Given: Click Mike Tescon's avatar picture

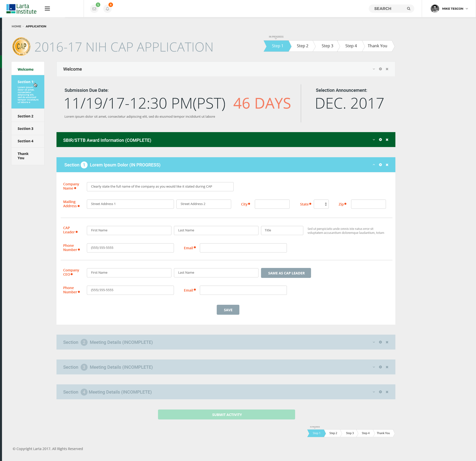Looking at the screenshot, I should coord(435,8).
